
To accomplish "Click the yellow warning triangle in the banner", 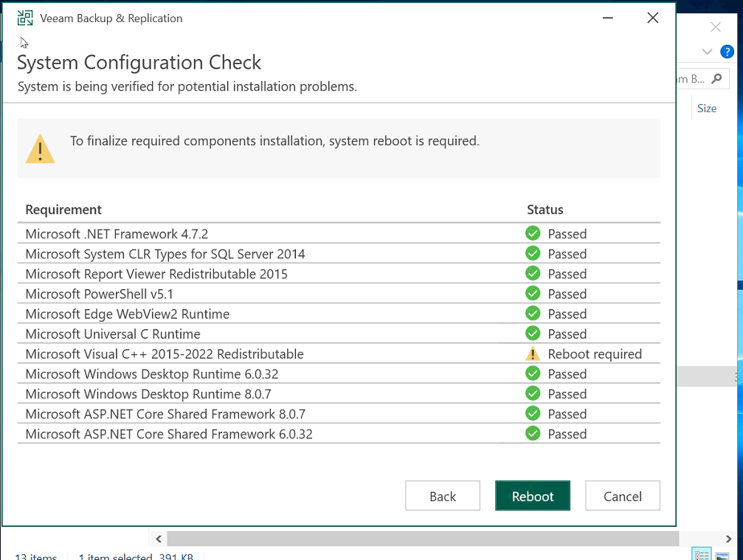I will coord(41,149).
